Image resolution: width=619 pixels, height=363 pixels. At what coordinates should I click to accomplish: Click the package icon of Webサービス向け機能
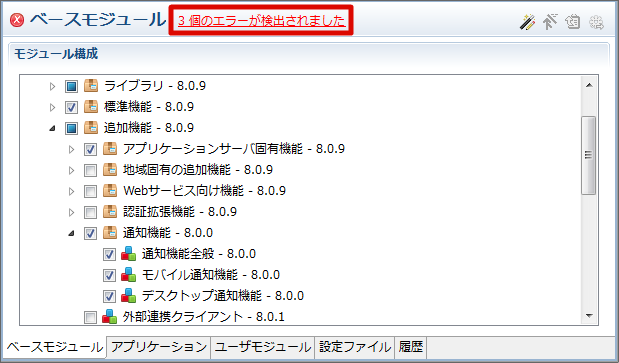point(110,191)
